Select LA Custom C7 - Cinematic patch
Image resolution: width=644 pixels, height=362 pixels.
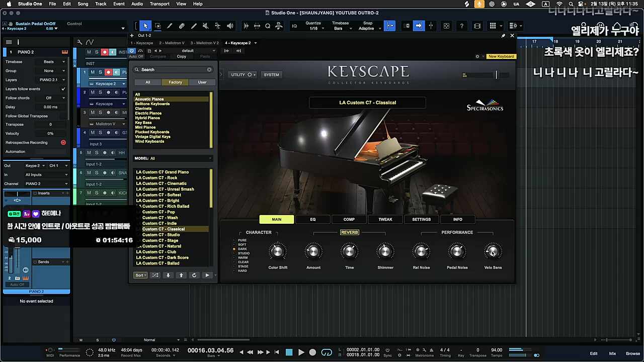pyautogui.click(x=161, y=184)
